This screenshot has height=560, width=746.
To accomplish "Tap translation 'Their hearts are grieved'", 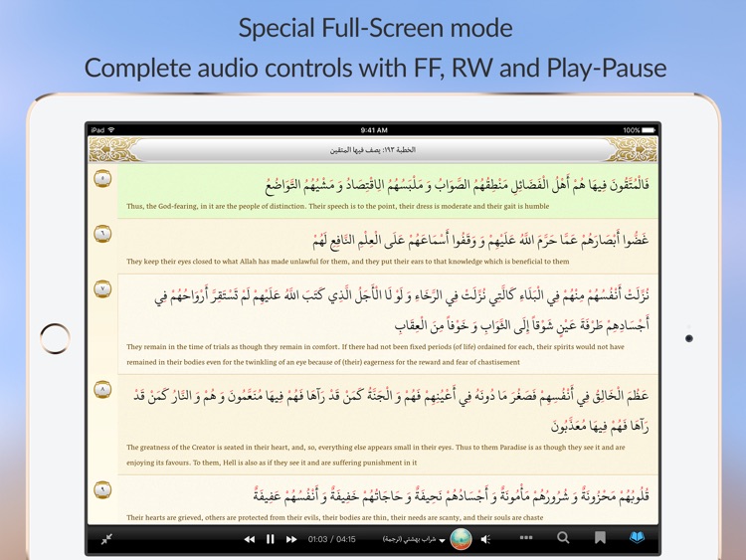I will point(335,517).
